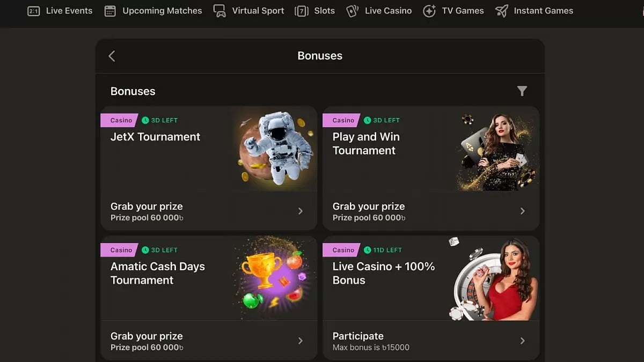644x362 pixels.
Task: Select the Live Events icon
Action: [x=33, y=10]
